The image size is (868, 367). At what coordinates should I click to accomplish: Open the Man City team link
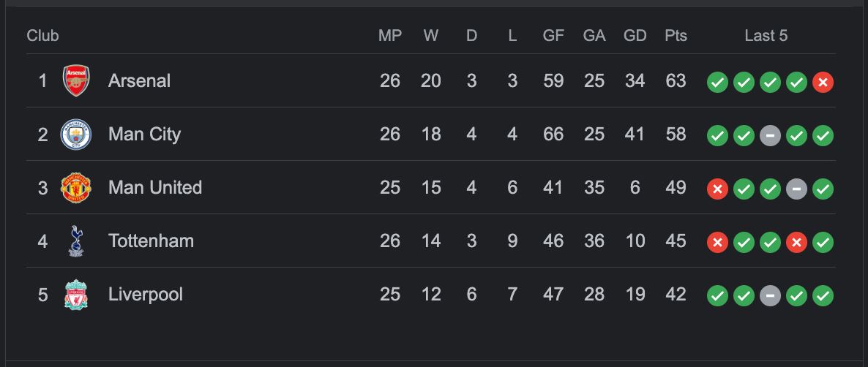click(144, 135)
